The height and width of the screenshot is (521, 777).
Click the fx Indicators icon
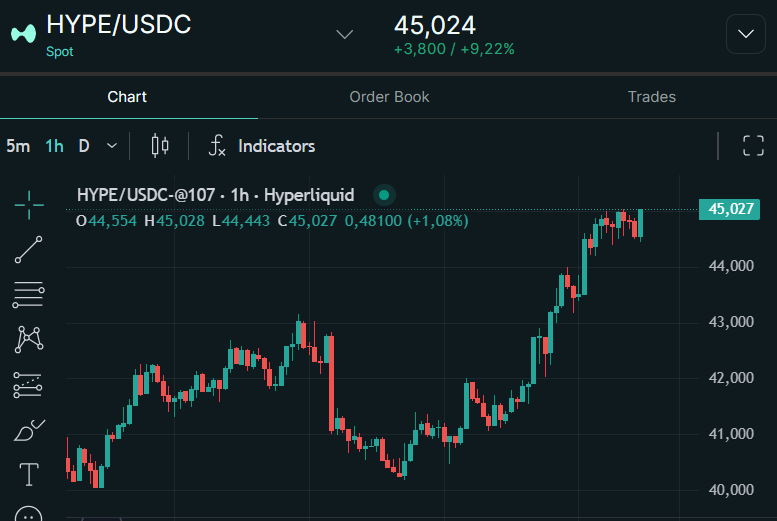coord(217,146)
